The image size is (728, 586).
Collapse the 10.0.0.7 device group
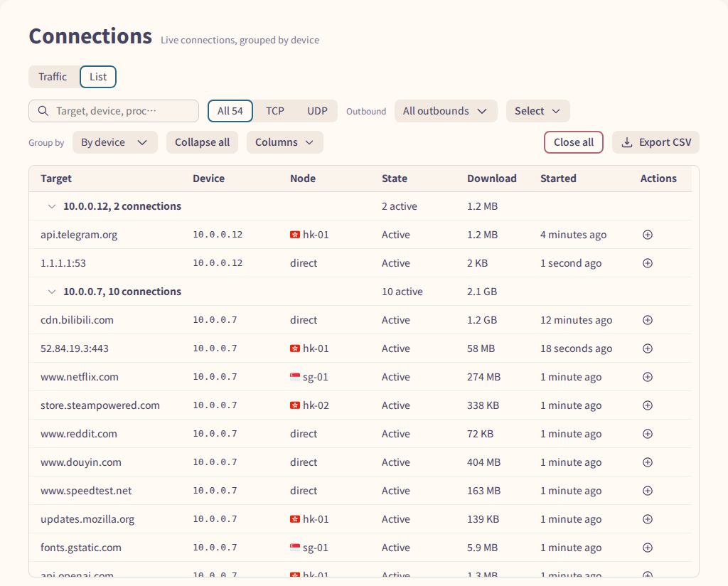point(52,292)
